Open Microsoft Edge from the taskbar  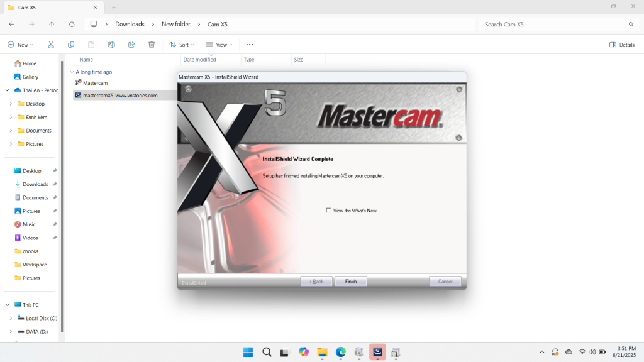(340, 352)
